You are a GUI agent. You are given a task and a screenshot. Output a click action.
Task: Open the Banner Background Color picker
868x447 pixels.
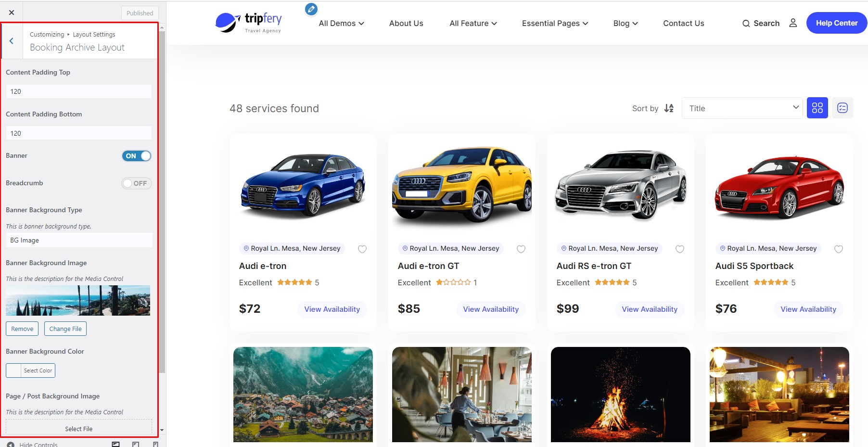(30, 370)
